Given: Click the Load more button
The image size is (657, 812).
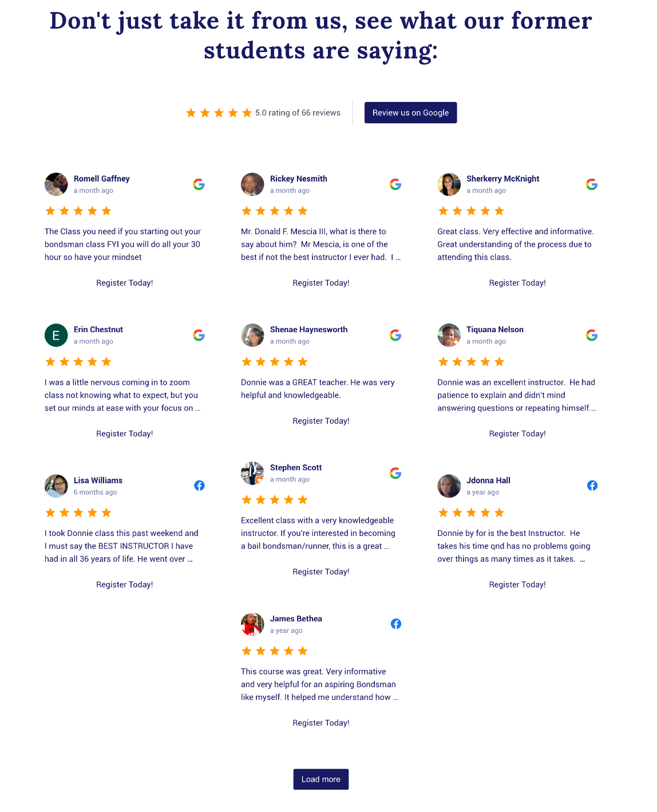Looking at the screenshot, I should [320, 779].
